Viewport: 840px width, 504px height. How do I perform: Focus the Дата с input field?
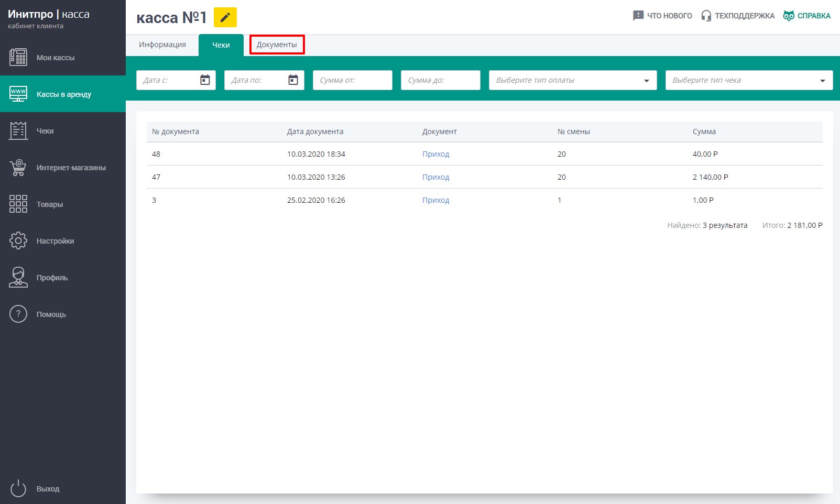pos(176,80)
